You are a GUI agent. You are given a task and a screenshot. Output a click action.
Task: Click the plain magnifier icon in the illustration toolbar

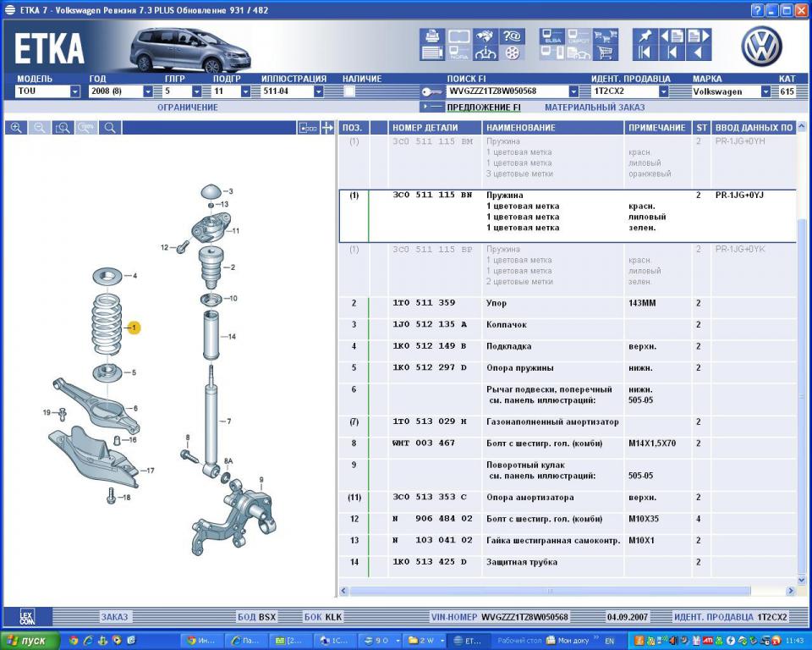pos(110,128)
